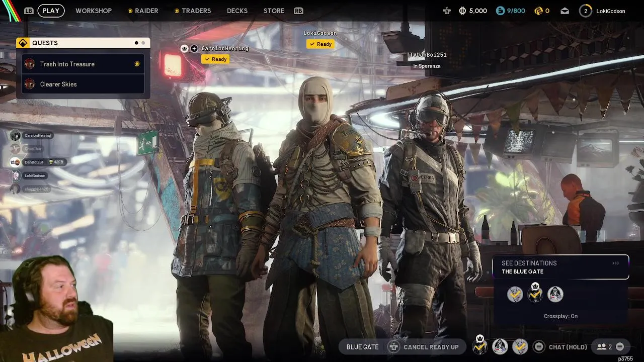Click CarrionHerring's Ready status badge
Screen dimensions: 644x362
click(215, 59)
